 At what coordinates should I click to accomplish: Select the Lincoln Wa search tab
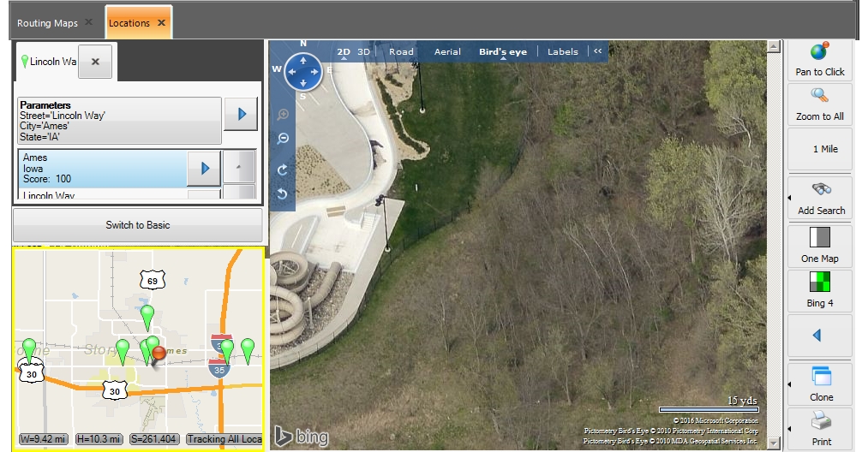[x=48, y=62]
